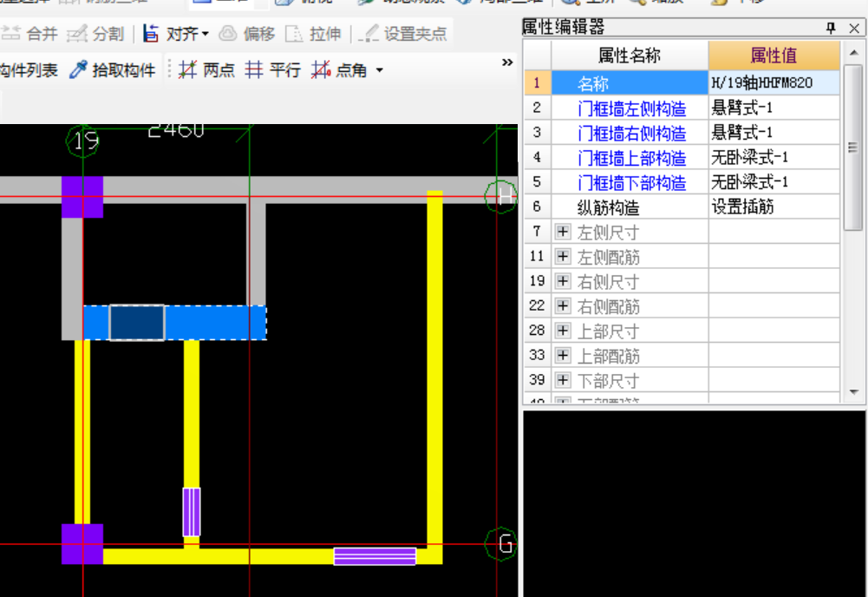The width and height of the screenshot is (868, 597).
Task: Open the 门框墙上部构造 property link
Action: (631, 158)
